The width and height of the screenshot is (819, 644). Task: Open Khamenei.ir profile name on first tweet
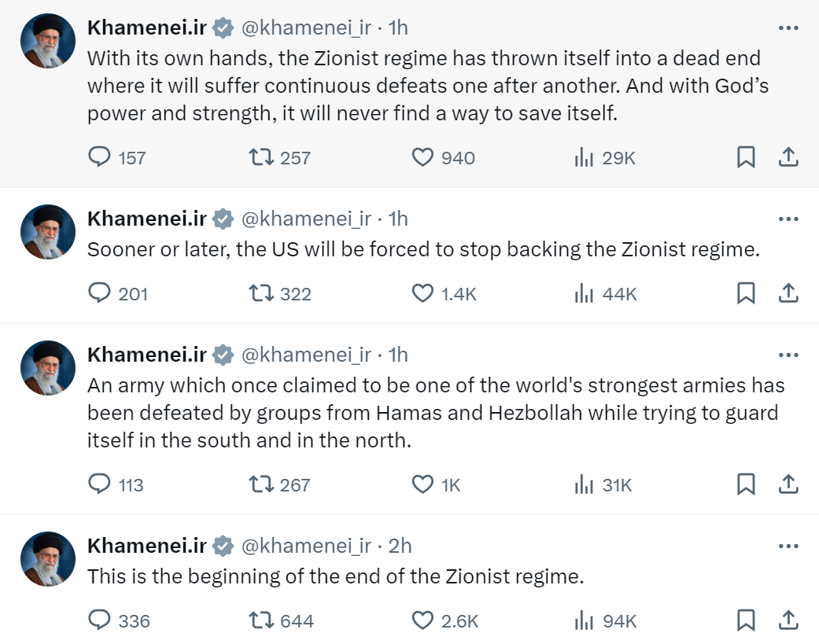(x=147, y=28)
